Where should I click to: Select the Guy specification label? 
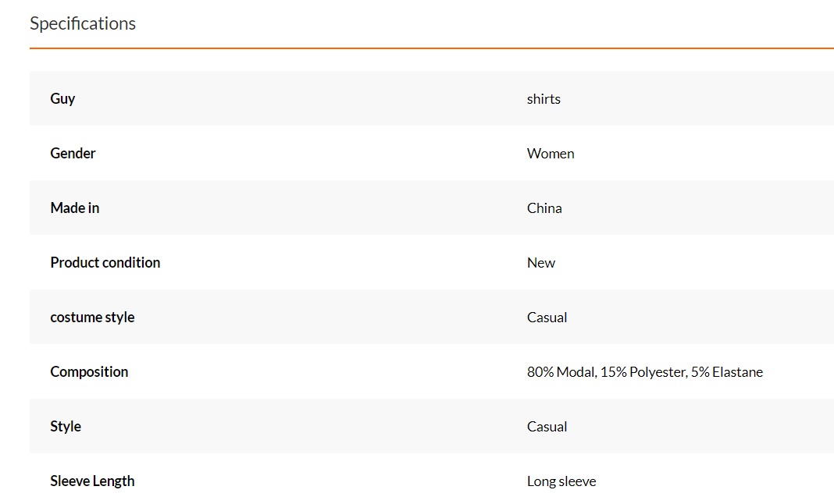click(62, 99)
